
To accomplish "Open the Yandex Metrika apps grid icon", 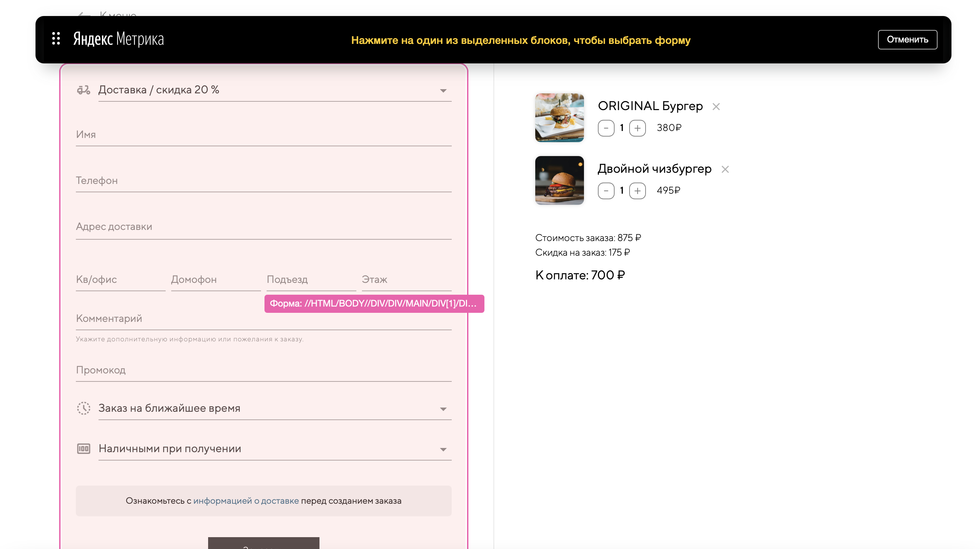I will tap(56, 39).
